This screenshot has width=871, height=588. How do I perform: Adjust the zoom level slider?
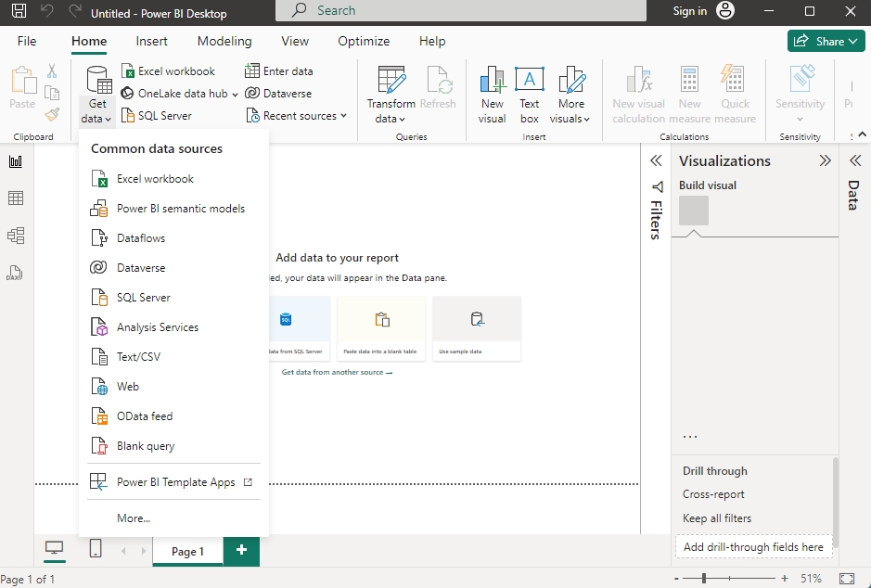[704, 579]
